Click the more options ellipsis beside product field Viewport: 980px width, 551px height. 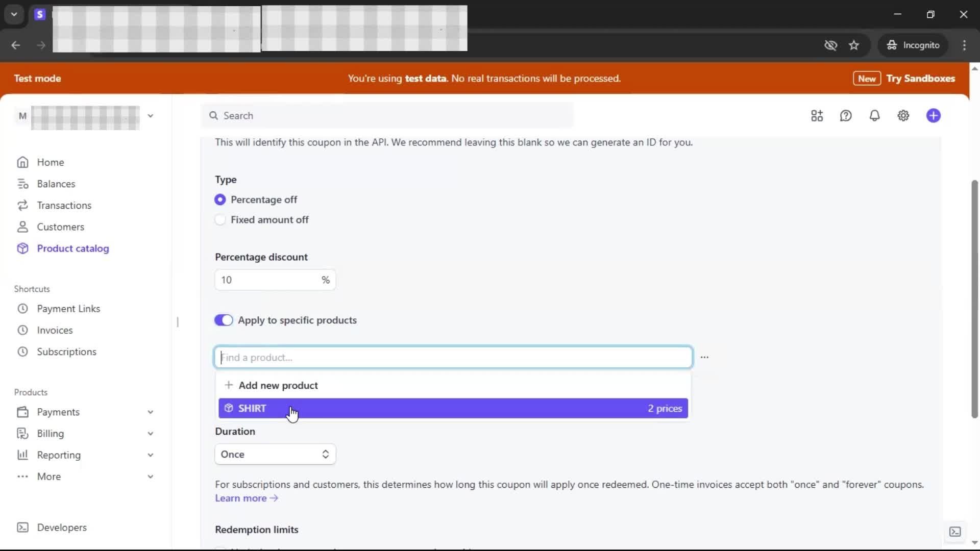point(704,357)
